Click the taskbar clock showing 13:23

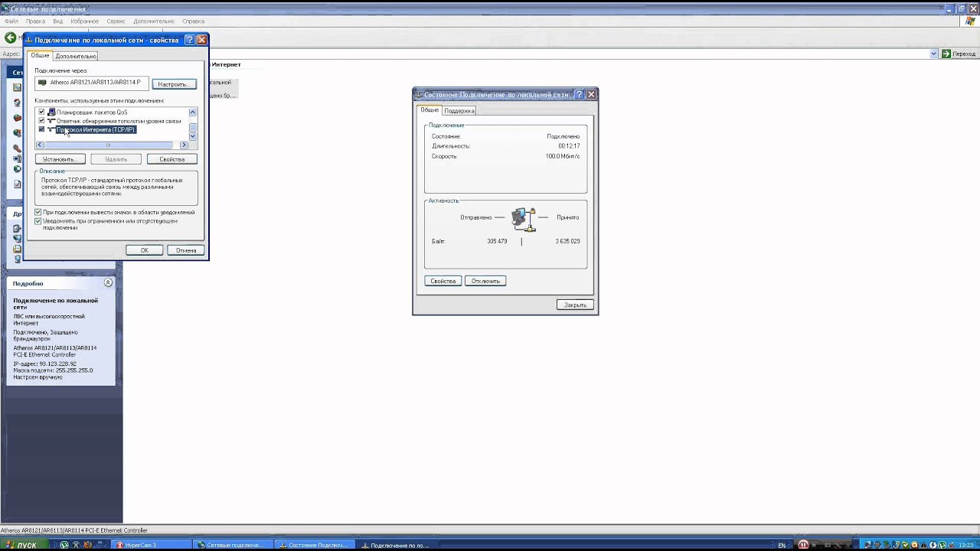pyautogui.click(x=965, y=545)
